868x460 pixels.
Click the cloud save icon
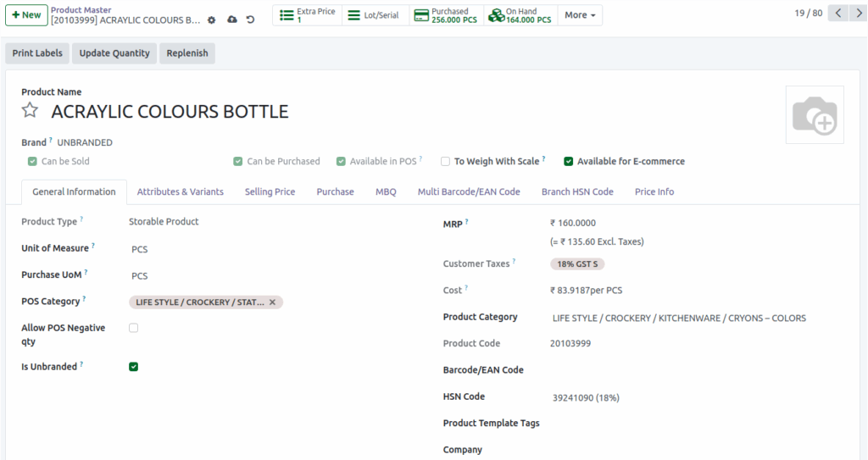pos(232,19)
